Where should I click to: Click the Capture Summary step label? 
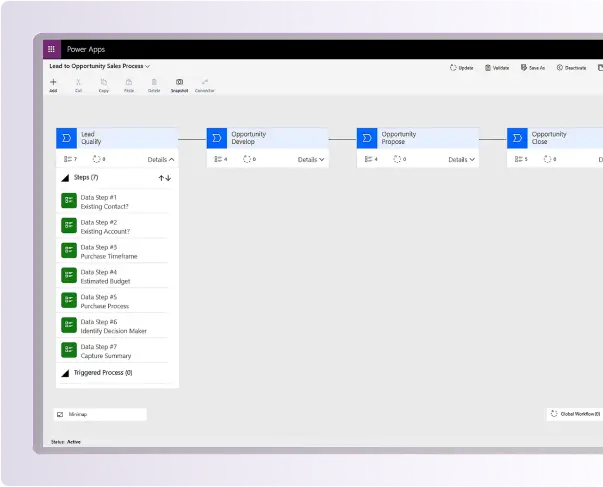pyautogui.click(x=106, y=356)
